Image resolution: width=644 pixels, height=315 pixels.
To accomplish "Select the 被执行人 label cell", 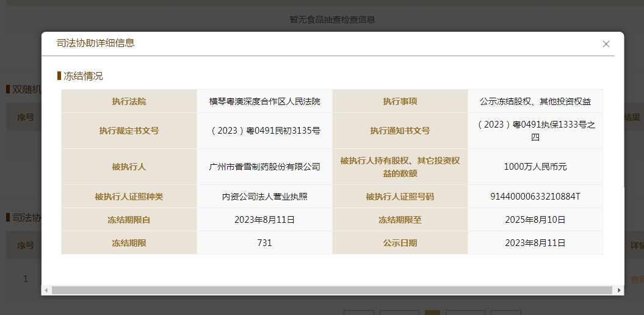I will pyautogui.click(x=129, y=167).
